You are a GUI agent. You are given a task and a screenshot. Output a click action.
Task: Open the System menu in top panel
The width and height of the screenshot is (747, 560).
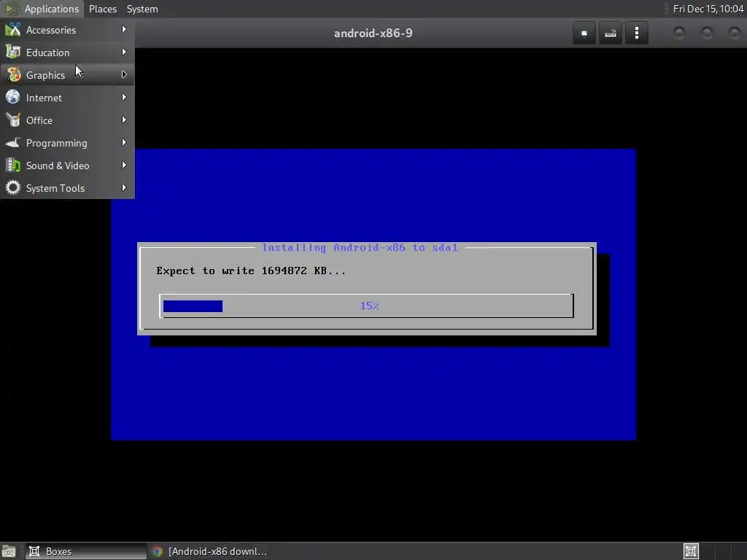click(142, 9)
